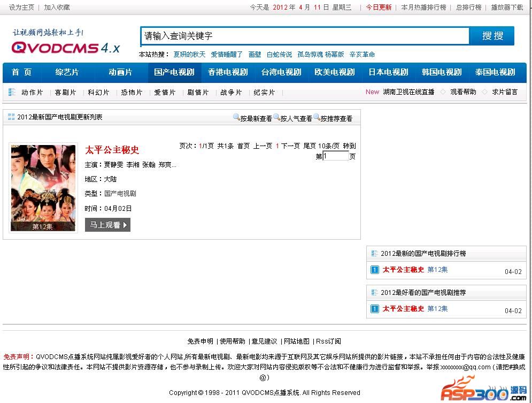Select the 国产电视剧 navigation tab

pyautogui.click(x=174, y=72)
